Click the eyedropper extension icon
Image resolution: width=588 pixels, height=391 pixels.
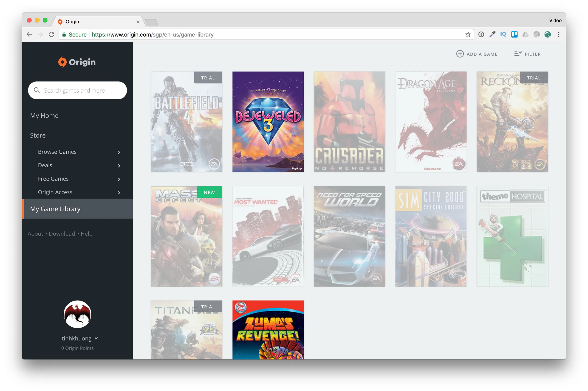[x=492, y=34]
